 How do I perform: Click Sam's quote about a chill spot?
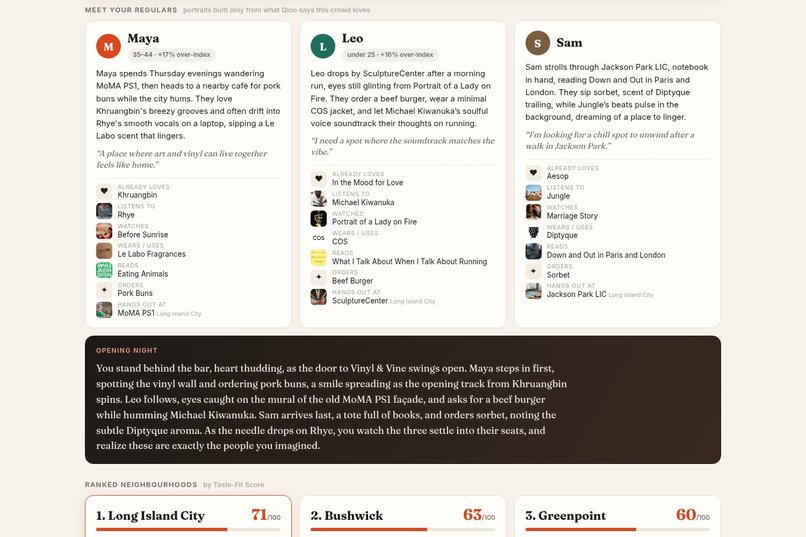pos(610,140)
